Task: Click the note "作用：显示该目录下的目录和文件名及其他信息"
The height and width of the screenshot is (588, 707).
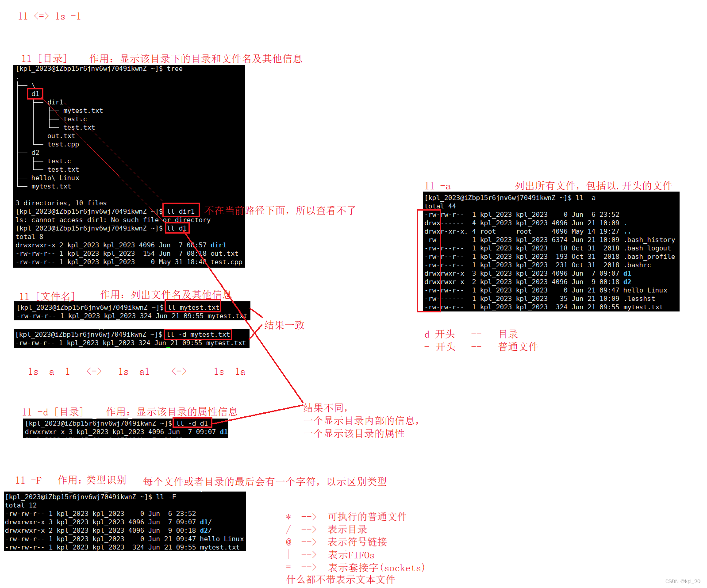Action: pyautogui.click(x=196, y=58)
